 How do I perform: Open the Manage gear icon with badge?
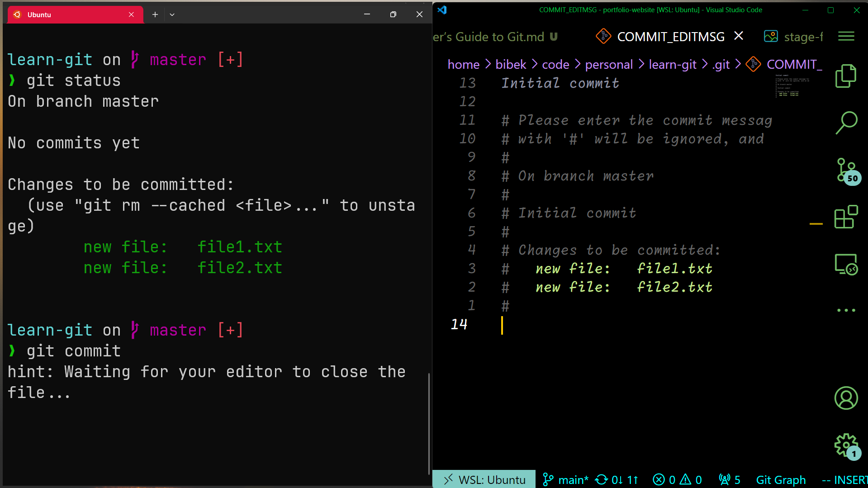845,445
